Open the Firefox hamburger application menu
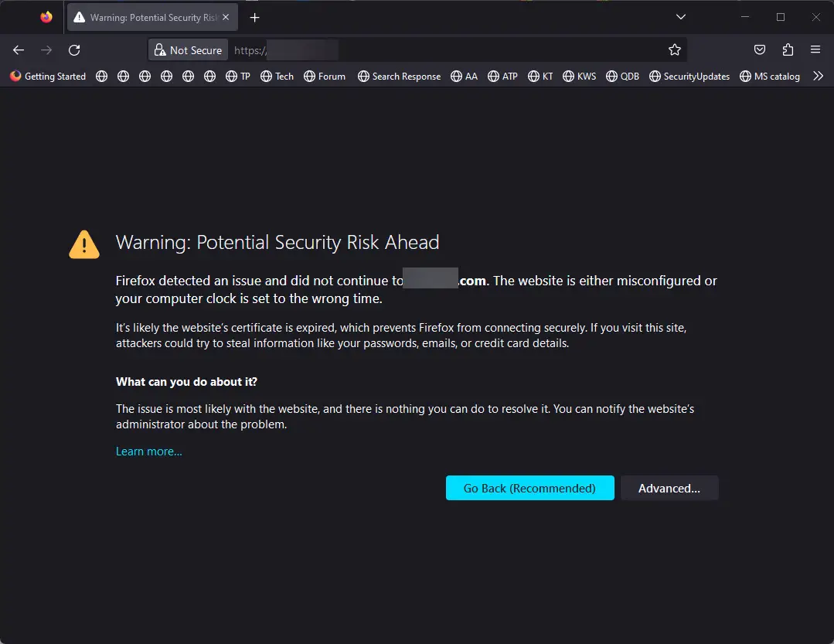The height and width of the screenshot is (644, 834). coord(815,50)
